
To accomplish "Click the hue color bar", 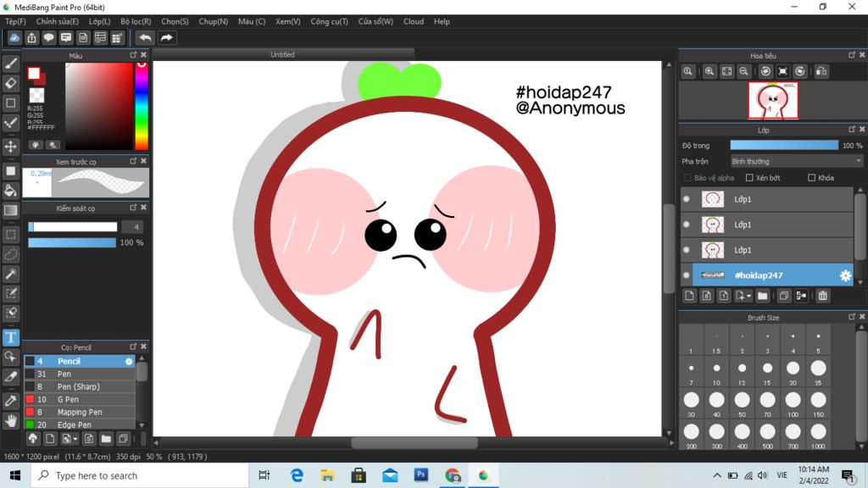I will click(x=142, y=106).
